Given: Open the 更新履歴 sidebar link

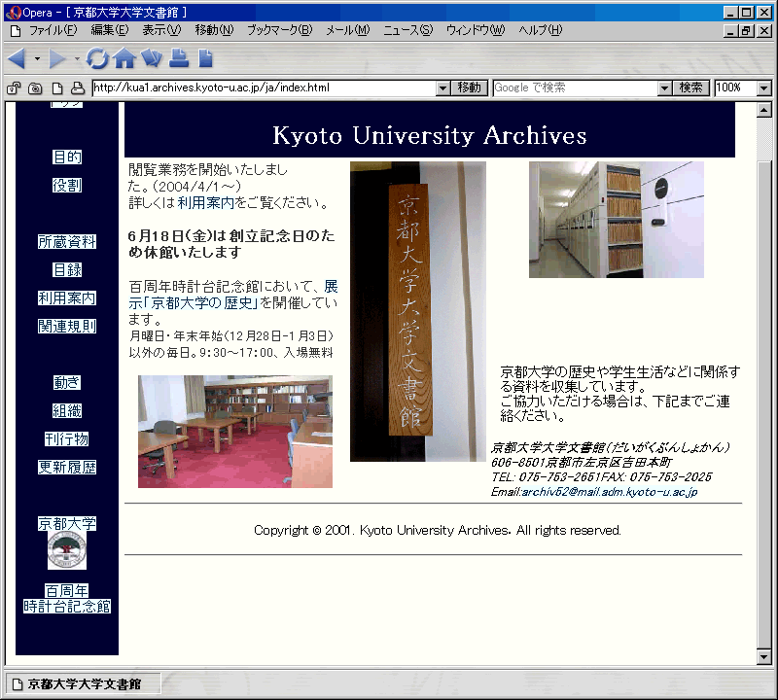Looking at the screenshot, I should [x=67, y=468].
